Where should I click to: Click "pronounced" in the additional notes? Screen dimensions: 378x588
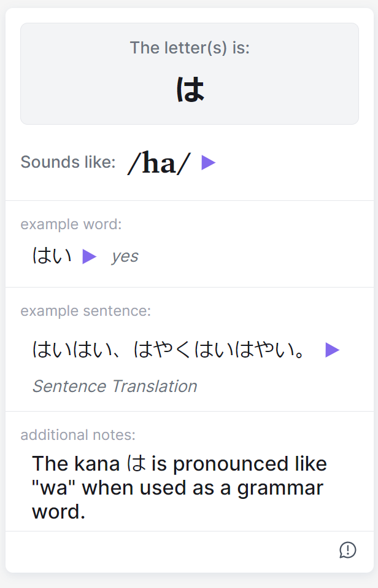[x=223, y=463]
